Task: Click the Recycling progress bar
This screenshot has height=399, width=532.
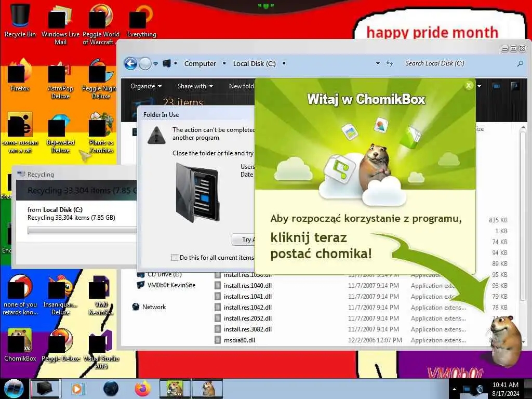Action: point(82,230)
